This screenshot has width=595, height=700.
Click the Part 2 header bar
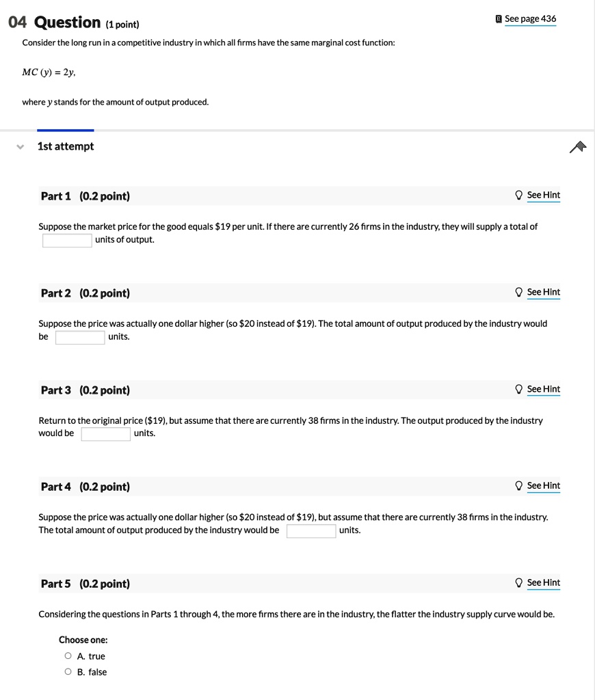pos(274,293)
